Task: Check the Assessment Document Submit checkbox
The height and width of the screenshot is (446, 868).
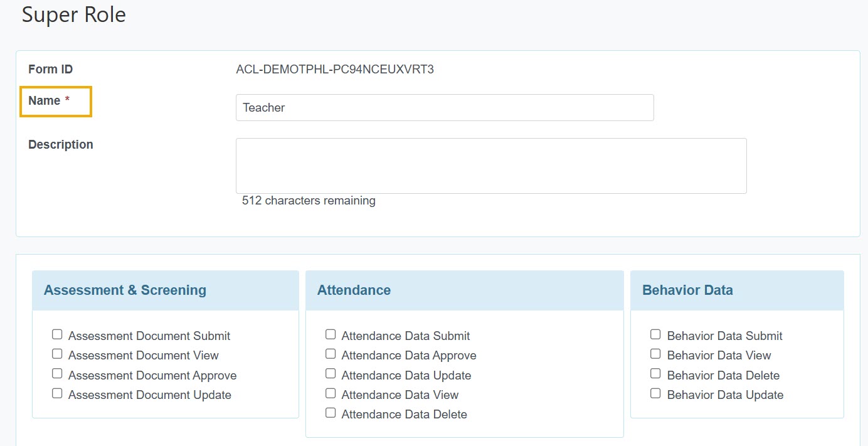Action: (57, 335)
